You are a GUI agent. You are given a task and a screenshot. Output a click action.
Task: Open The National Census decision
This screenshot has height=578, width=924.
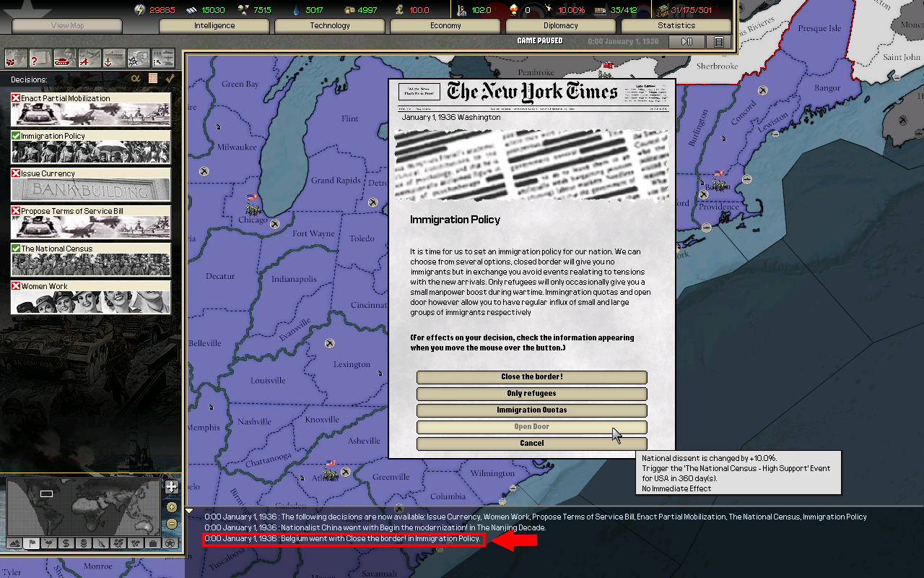point(91,259)
